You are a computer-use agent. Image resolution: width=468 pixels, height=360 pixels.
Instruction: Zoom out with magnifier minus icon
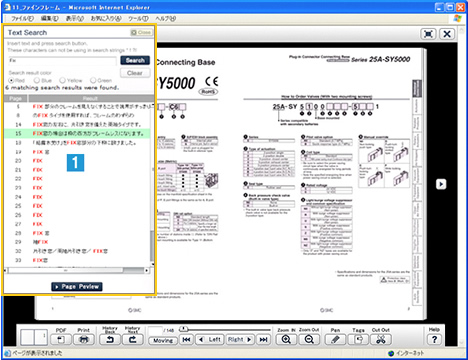pyautogui.click(x=309, y=340)
